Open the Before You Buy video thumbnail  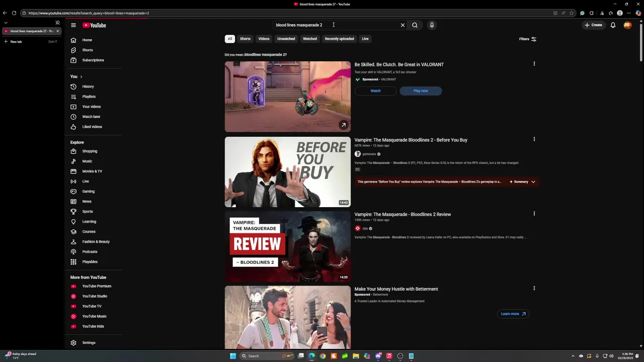(x=288, y=172)
